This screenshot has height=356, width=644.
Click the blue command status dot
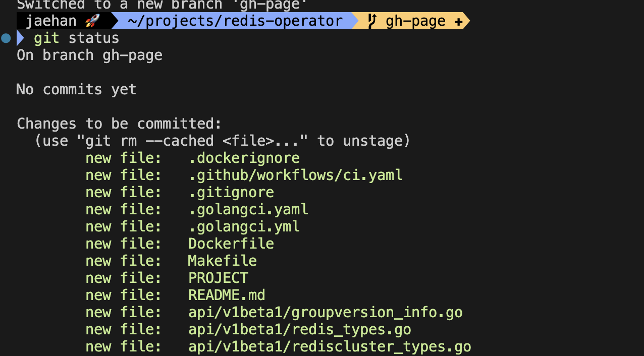[x=6, y=38]
